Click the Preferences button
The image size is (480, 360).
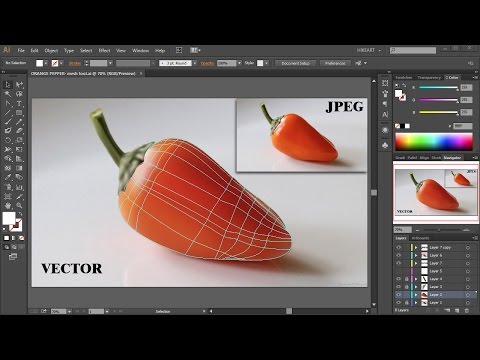click(335, 63)
